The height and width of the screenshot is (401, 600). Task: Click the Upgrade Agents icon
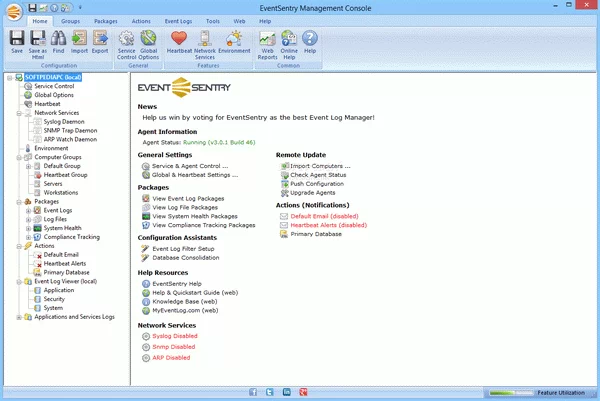pyautogui.click(x=285, y=193)
